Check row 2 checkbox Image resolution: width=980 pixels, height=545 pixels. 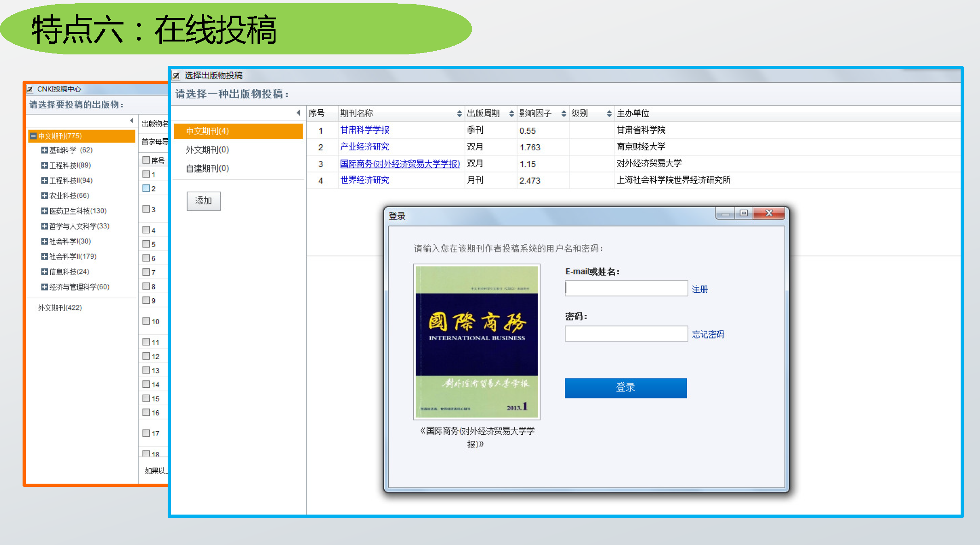click(x=146, y=188)
